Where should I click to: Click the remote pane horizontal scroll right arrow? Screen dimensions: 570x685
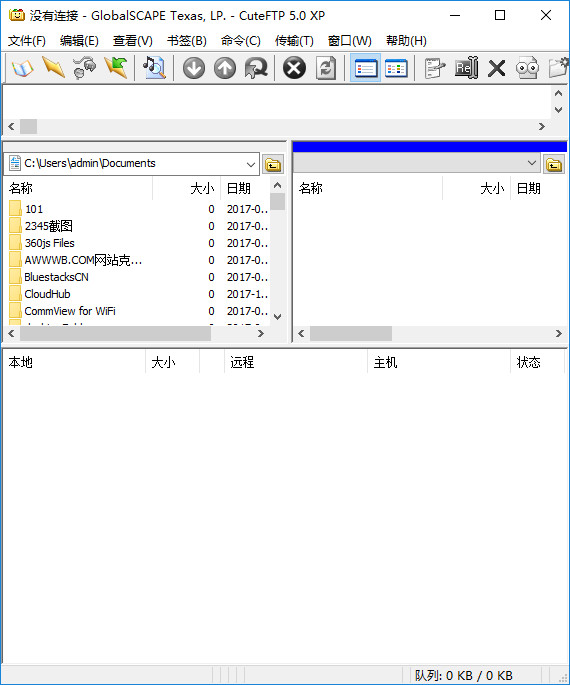coord(559,334)
